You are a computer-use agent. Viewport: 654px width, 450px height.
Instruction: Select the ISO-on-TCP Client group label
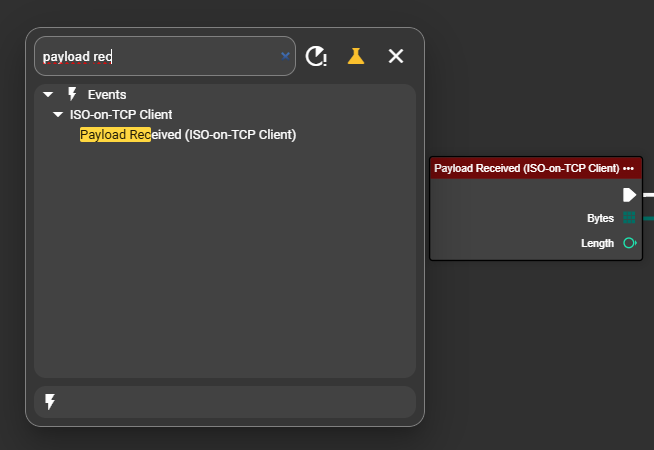pos(120,115)
